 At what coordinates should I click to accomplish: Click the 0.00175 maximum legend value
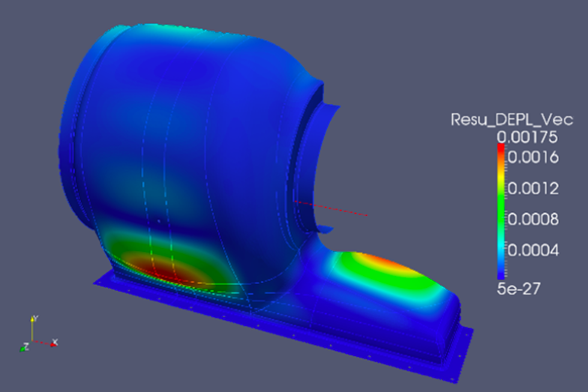coord(527,137)
